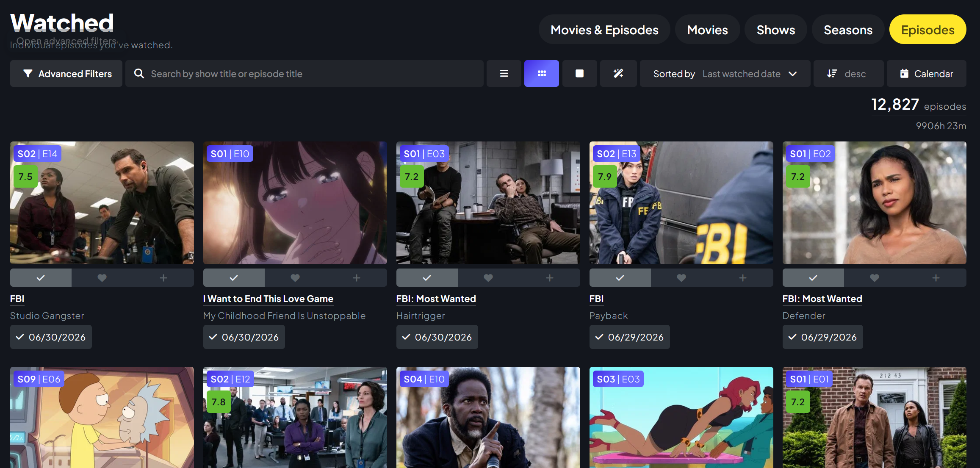Add FBI Payback to a list
The width and height of the screenshot is (980, 468).
pos(743,278)
